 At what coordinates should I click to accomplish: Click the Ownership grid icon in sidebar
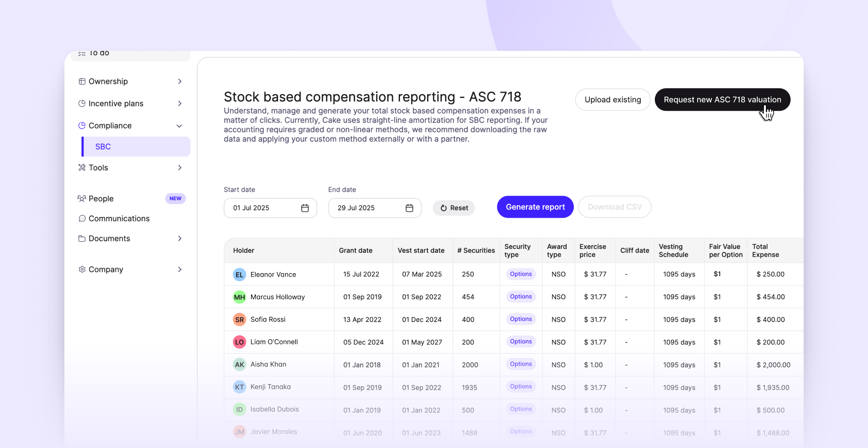coord(82,81)
